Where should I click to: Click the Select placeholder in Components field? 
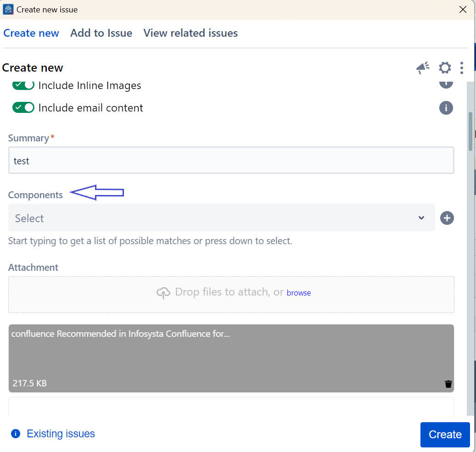click(29, 218)
